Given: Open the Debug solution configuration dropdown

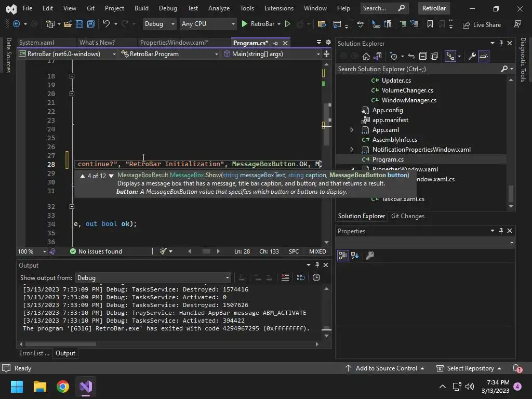Looking at the screenshot, I should pos(159,24).
